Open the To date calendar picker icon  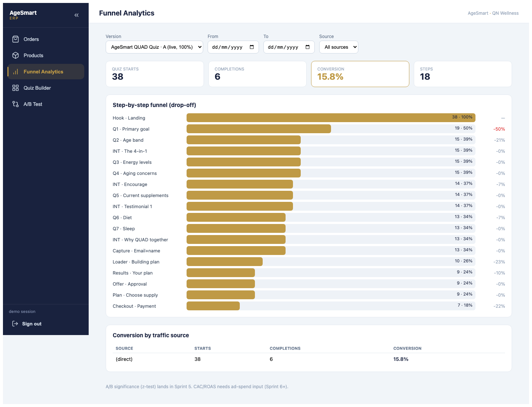(308, 47)
